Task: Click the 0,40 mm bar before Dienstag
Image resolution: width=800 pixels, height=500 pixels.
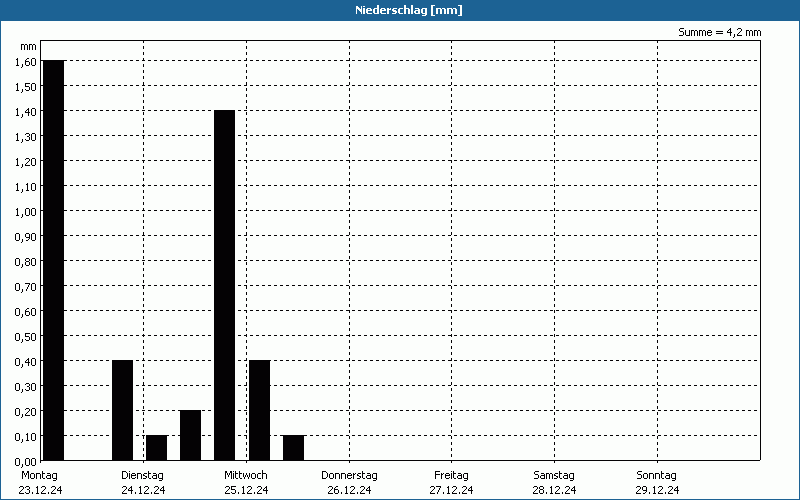Action: (122, 410)
